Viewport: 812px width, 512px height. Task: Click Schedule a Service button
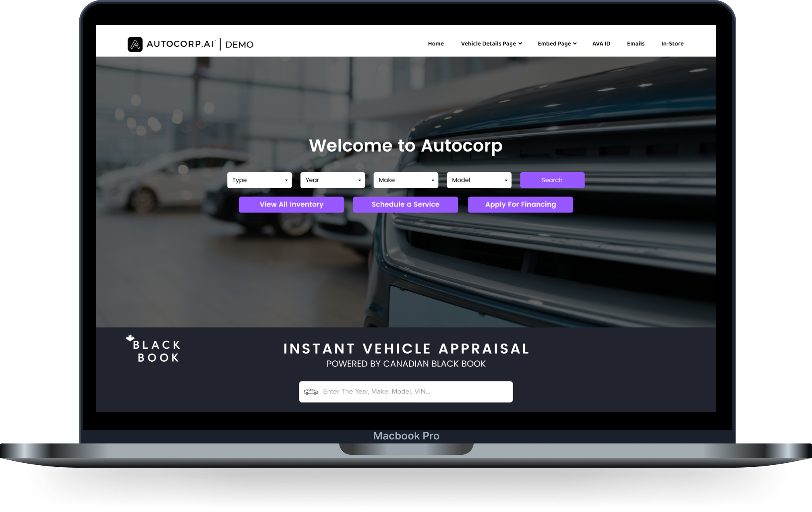click(x=405, y=204)
